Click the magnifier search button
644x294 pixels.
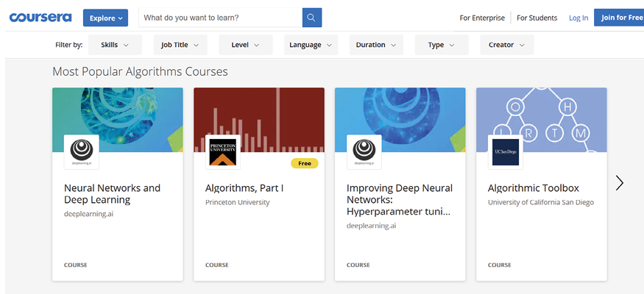312,18
